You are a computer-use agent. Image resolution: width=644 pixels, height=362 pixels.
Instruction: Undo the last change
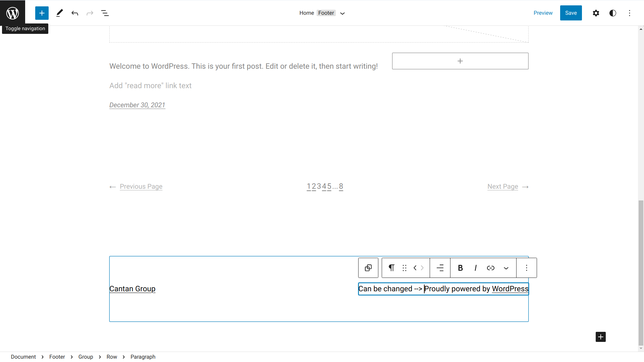pos(75,13)
